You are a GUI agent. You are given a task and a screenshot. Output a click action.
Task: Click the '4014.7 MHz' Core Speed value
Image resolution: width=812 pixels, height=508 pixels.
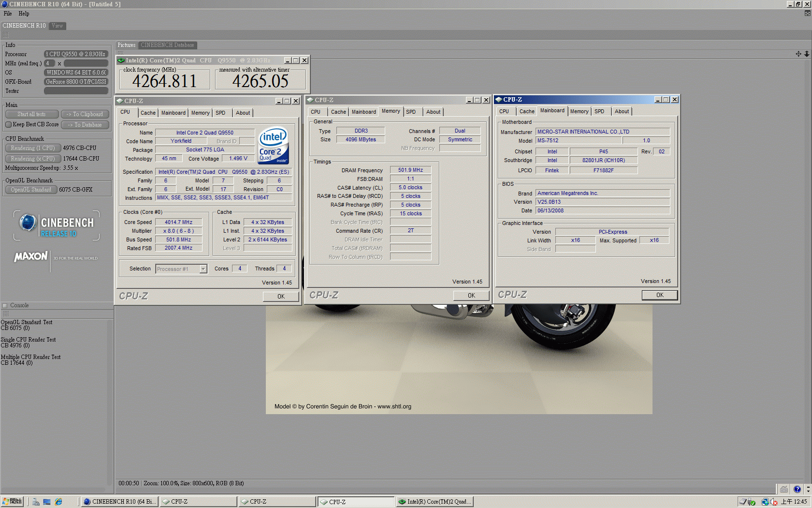click(x=179, y=223)
